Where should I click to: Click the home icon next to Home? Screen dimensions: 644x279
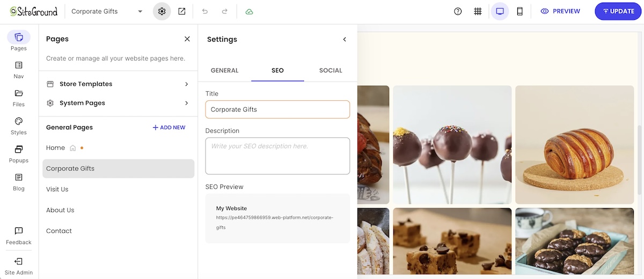(x=73, y=148)
